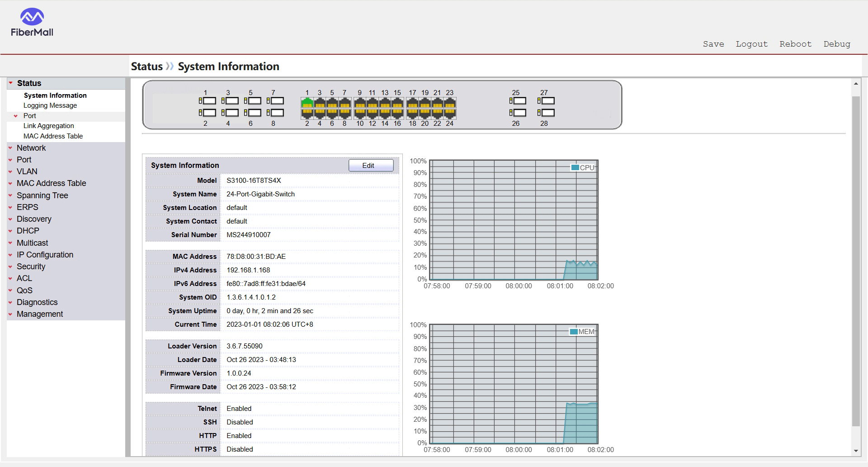
Task: Expand the VLAN menu section
Action: coord(27,172)
